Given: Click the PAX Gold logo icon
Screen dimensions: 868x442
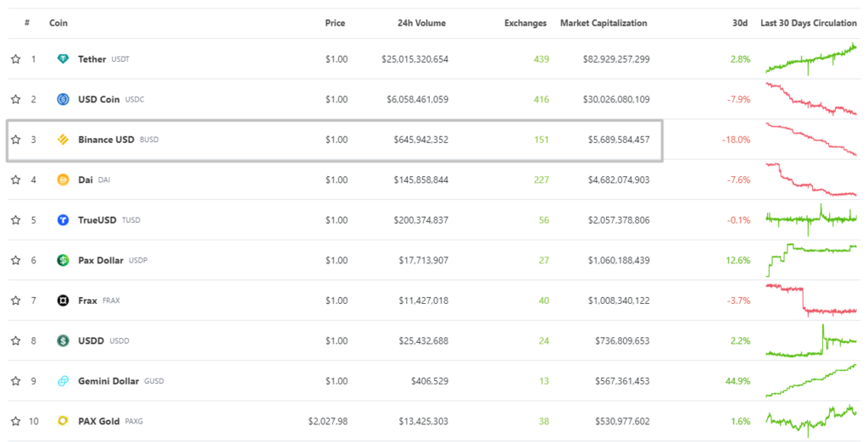Looking at the screenshot, I should click(x=63, y=422).
